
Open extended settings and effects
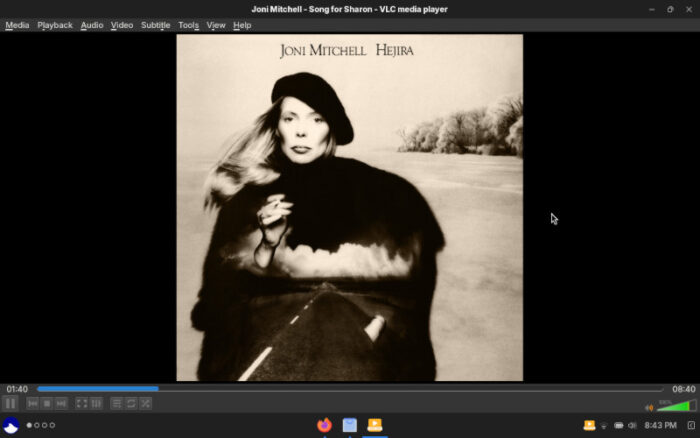click(96, 404)
